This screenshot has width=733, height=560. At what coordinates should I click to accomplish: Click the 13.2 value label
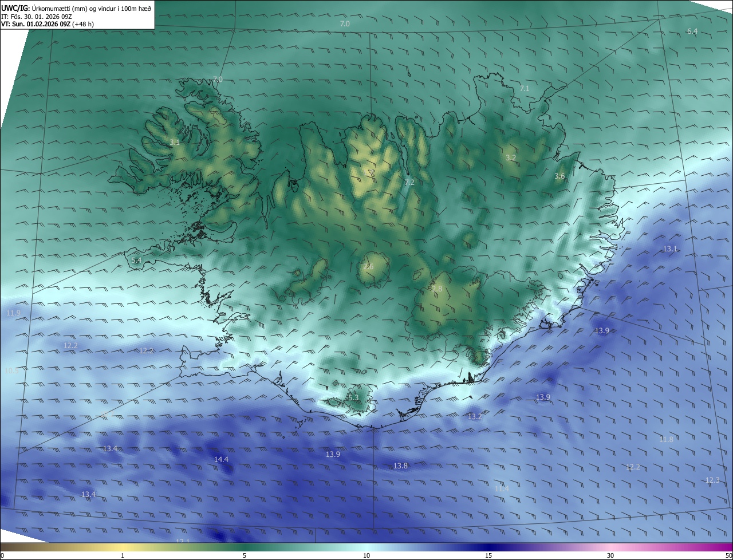coord(475,417)
